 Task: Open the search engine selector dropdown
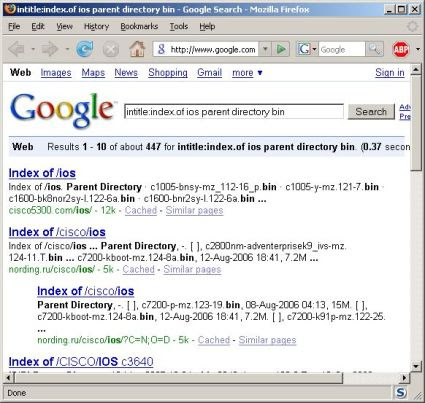pos(314,50)
